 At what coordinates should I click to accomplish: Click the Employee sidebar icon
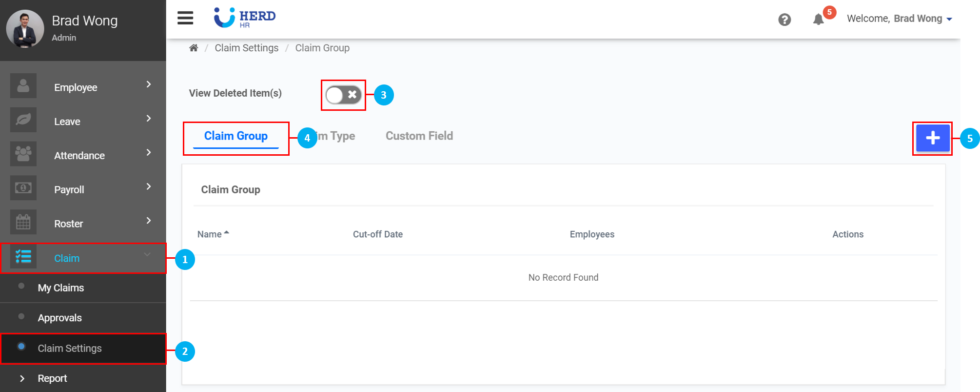23,86
